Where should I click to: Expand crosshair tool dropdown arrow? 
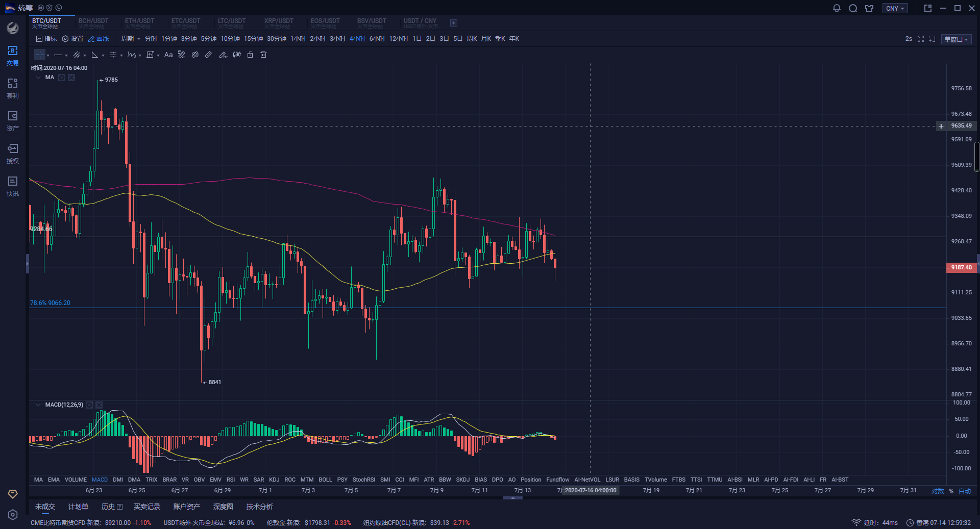(48, 56)
